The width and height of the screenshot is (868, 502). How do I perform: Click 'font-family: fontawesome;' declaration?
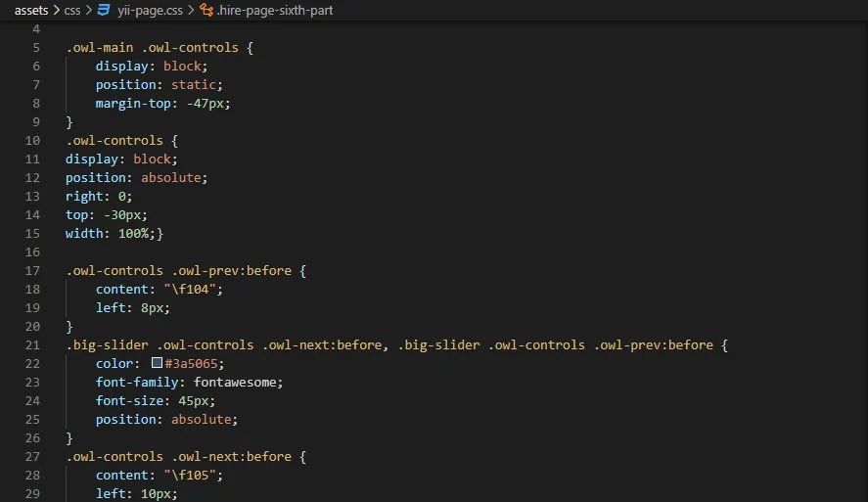[x=189, y=383]
